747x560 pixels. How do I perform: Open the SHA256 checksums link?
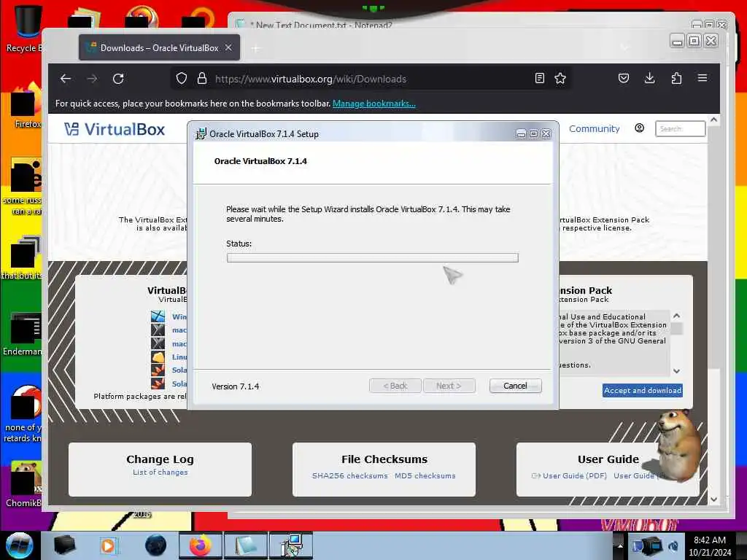[x=349, y=475]
